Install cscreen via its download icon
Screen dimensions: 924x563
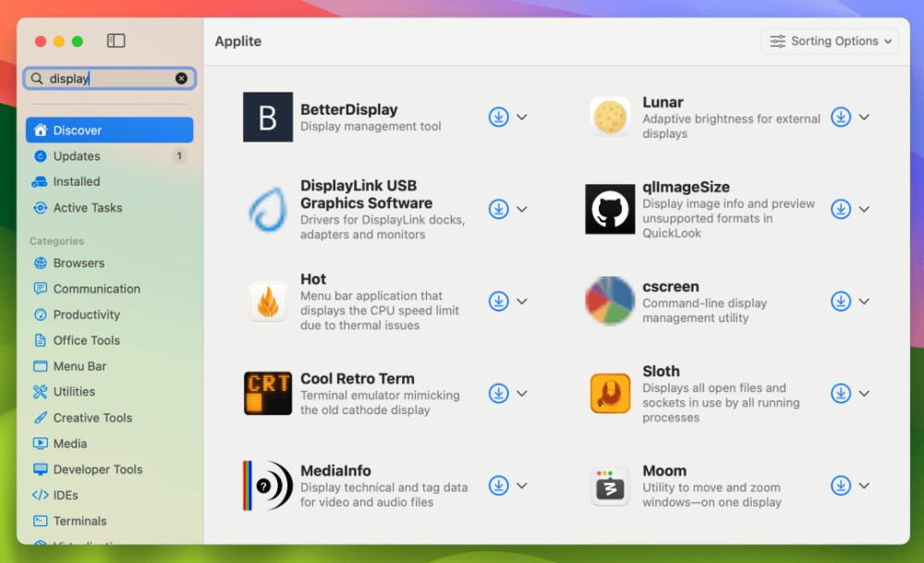point(841,301)
